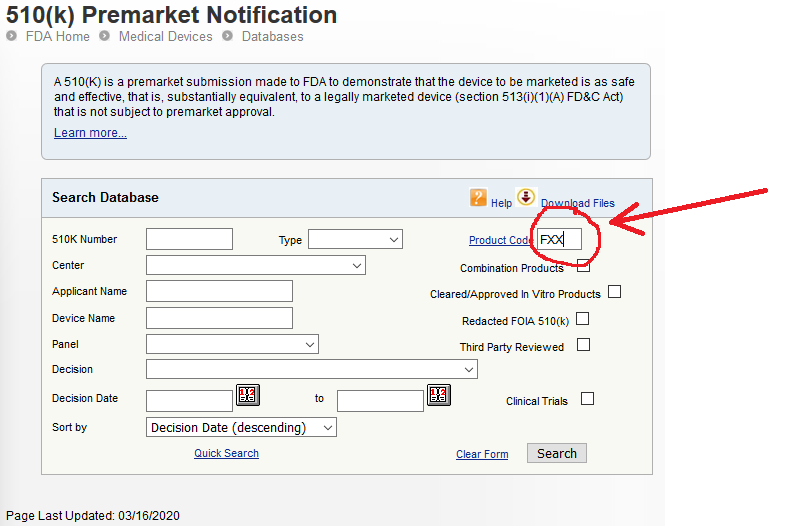This screenshot has width=787, height=528.
Task: Open Databases breadcrumb
Action: 273,37
